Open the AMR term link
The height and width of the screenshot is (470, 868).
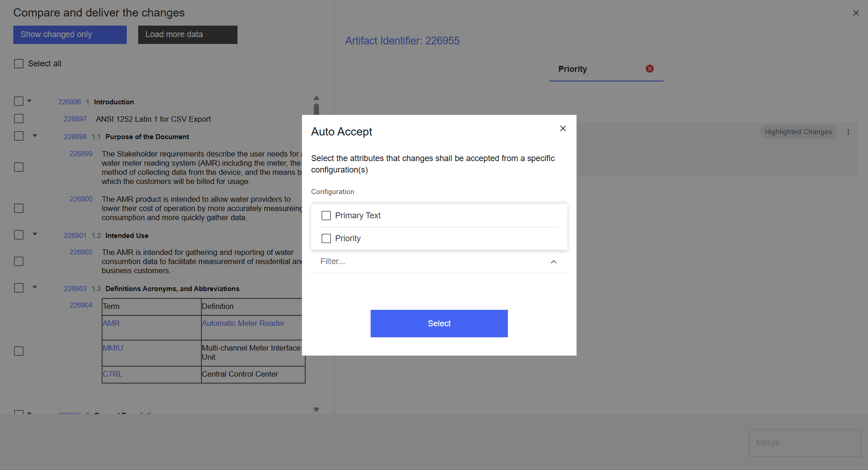click(x=111, y=323)
